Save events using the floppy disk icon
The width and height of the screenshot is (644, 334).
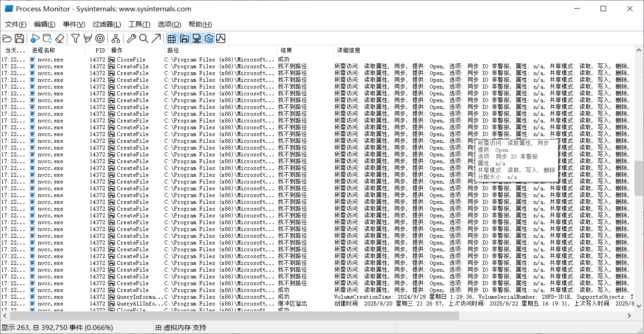(19, 38)
